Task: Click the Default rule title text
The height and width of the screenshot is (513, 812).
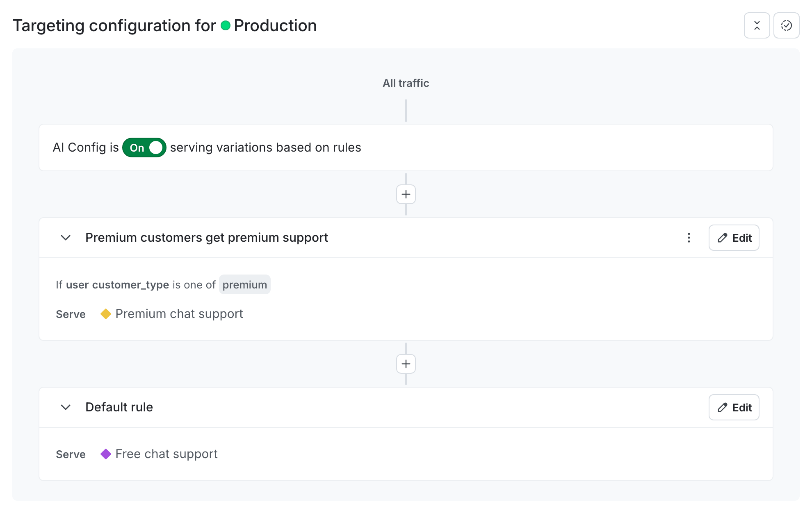Action: coord(119,407)
